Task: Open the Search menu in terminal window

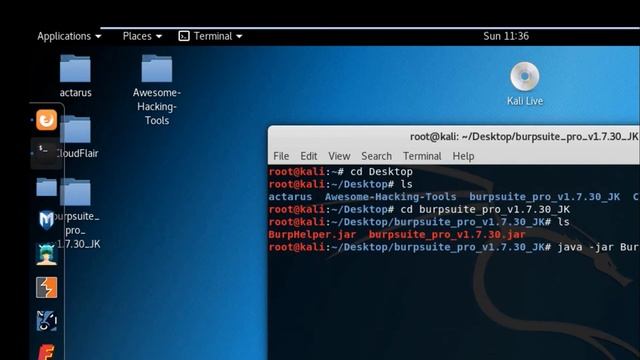Action: 376,156
